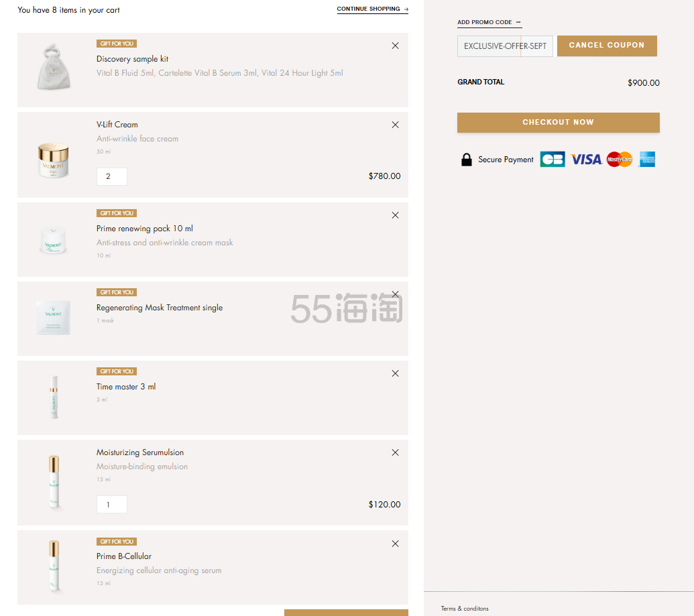This screenshot has width=694, height=616.
Task: Click the Gift For You badge on Prime renewing pack
Action: click(117, 213)
